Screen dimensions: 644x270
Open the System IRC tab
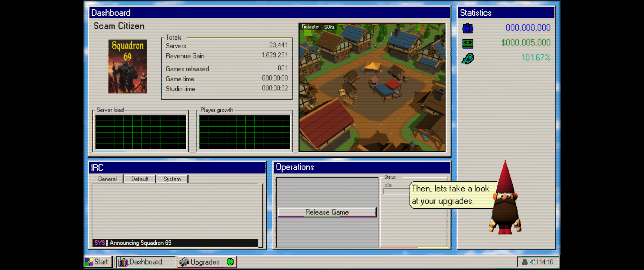point(172,179)
